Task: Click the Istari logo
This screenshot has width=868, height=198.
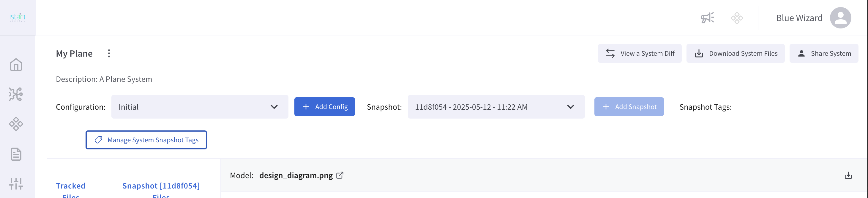Action: coord(17,17)
